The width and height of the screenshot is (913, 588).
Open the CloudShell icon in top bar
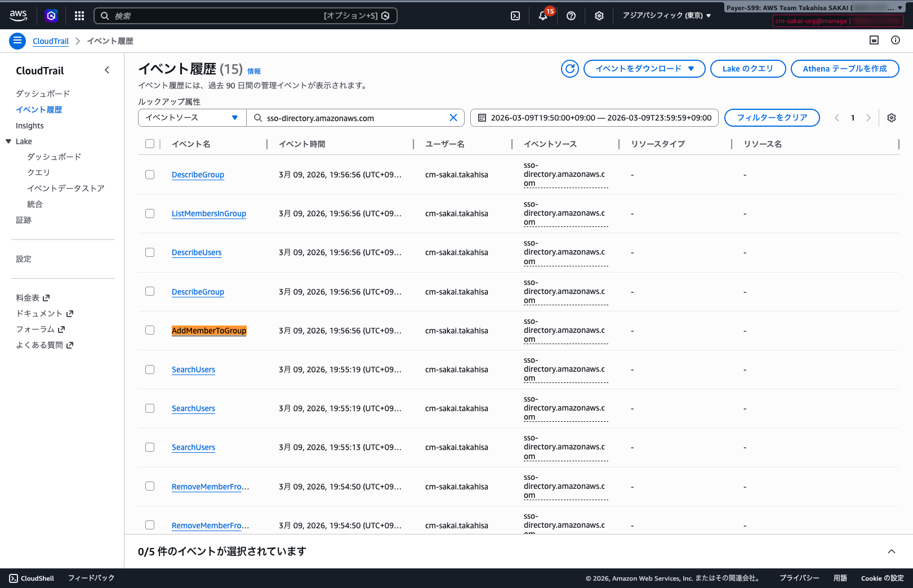pyautogui.click(x=515, y=16)
